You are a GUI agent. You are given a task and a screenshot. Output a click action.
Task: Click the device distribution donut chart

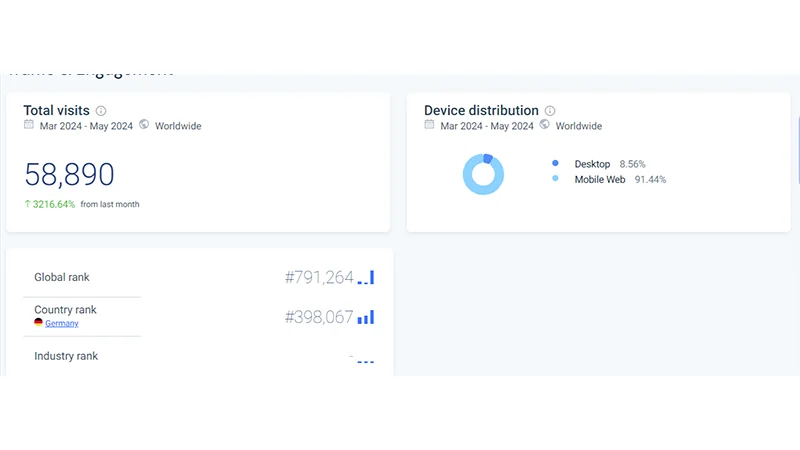[x=483, y=175]
